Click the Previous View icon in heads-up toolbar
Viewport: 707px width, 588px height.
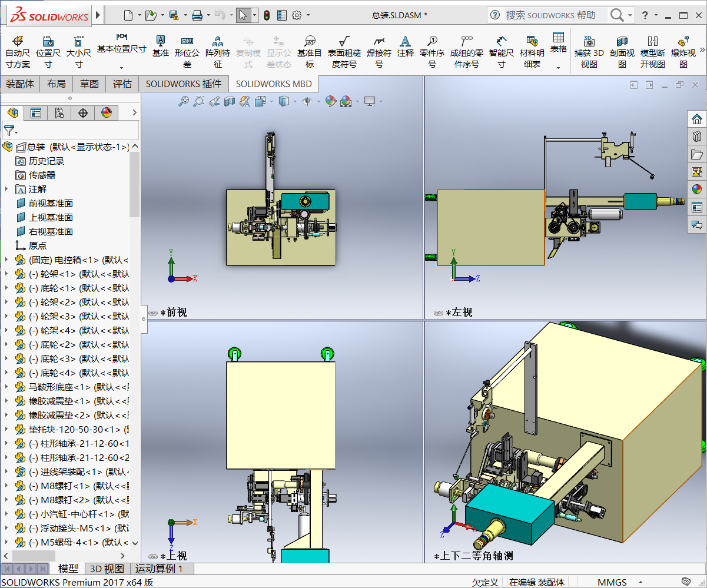pos(214,101)
